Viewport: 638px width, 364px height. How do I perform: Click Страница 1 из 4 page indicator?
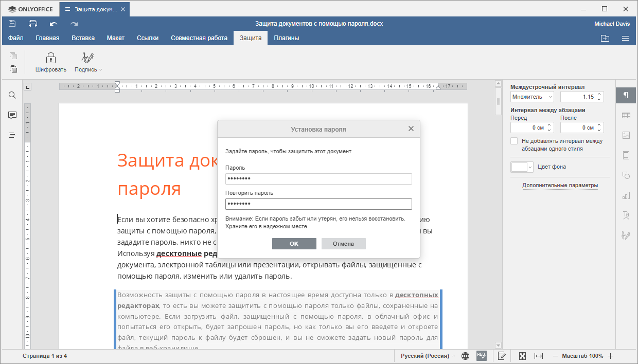pos(45,356)
